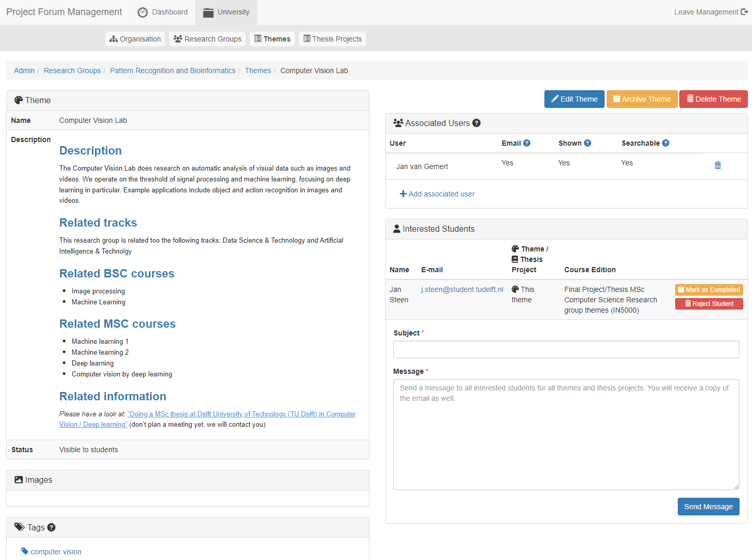Delete the Computer Vision Lab theme

pyautogui.click(x=713, y=99)
